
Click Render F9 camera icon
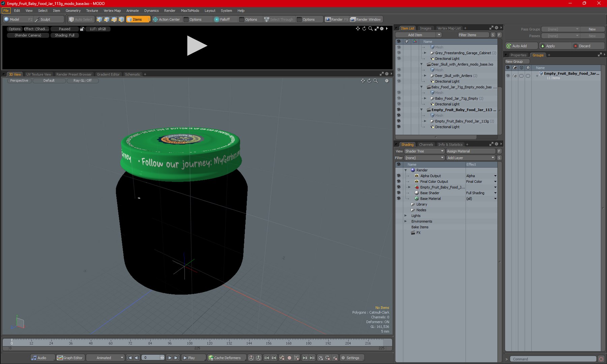[328, 20]
